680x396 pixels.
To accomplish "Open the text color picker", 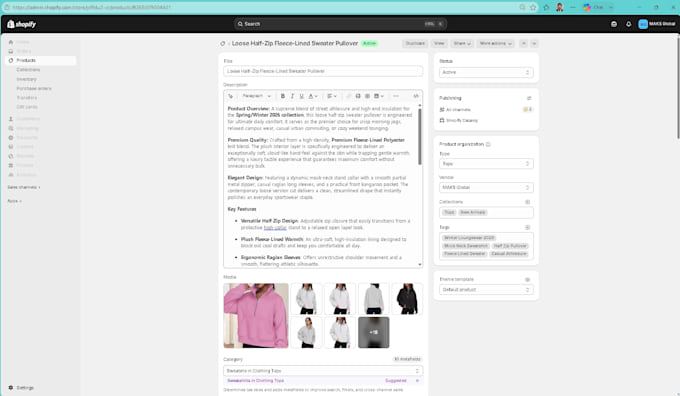I will point(313,96).
